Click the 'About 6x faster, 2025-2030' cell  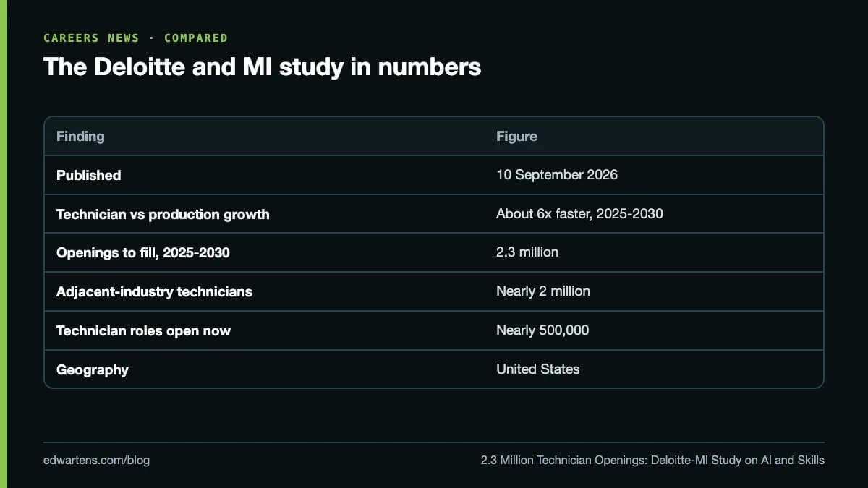pos(579,214)
